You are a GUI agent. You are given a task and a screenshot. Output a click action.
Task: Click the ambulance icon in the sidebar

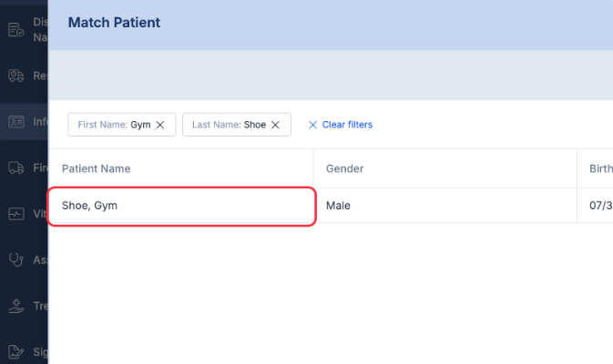pos(16,76)
